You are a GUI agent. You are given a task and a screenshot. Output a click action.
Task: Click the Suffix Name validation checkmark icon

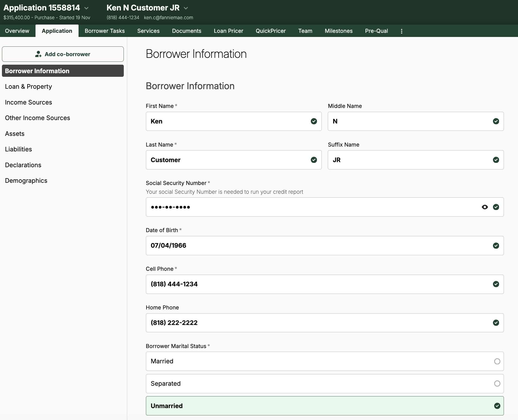click(x=496, y=160)
